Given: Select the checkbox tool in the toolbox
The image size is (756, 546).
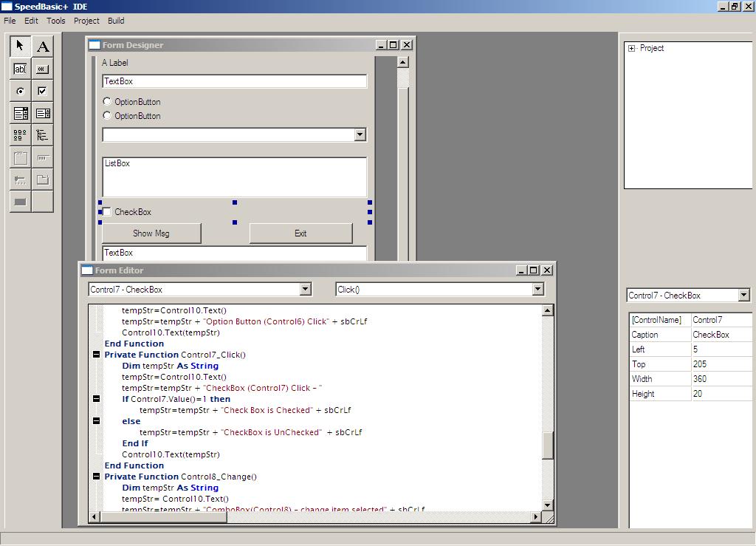Looking at the screenshot, I should (x=42, y=91).
